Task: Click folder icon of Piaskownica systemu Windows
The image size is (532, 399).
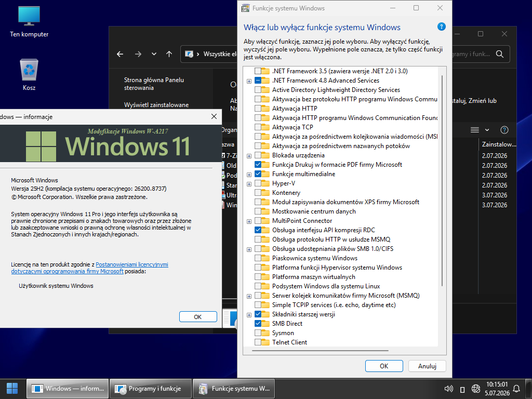Action: [265, 258]
